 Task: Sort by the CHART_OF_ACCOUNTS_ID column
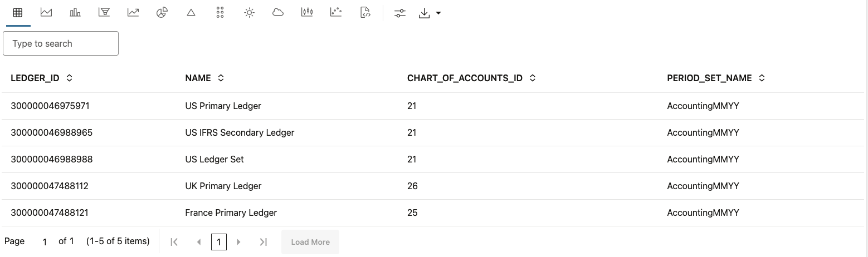(x=533, y=78)
